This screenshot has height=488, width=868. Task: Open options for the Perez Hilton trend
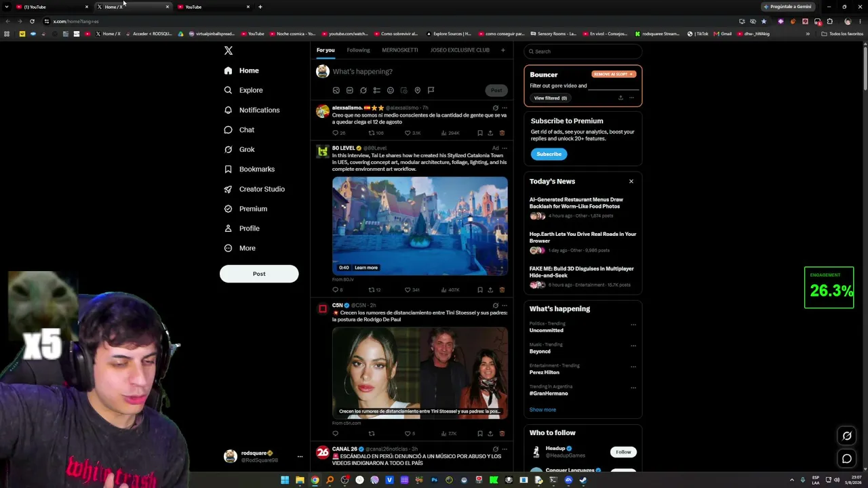[633, 367]
